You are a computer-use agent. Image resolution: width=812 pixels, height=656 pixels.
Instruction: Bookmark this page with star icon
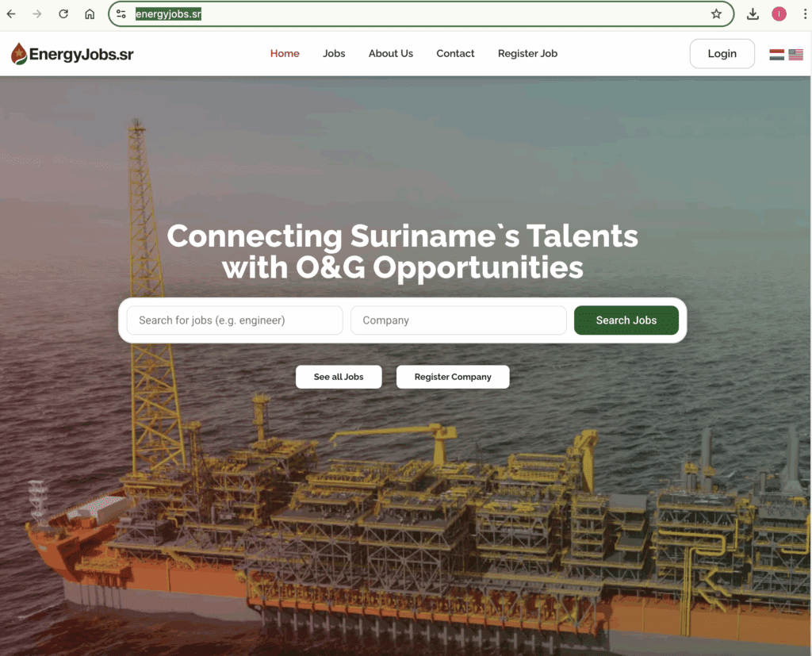[716, 14]
